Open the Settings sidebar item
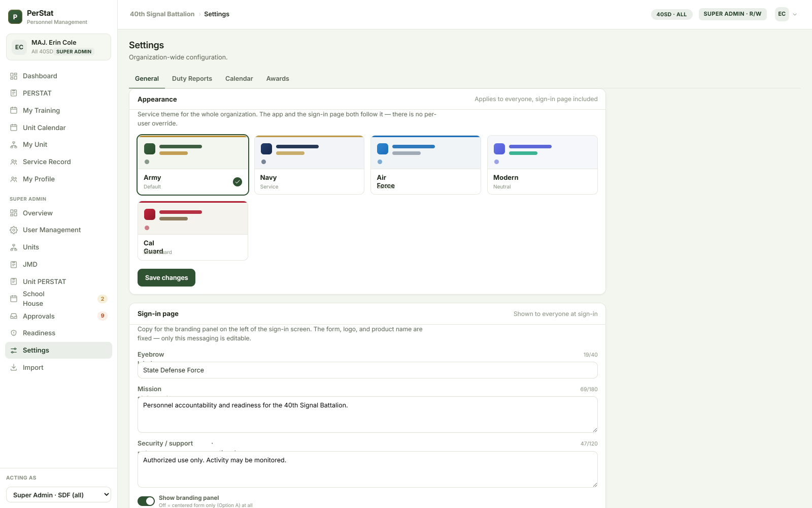The width and height of the screenshot is (812, 508). tap(58, 351)
